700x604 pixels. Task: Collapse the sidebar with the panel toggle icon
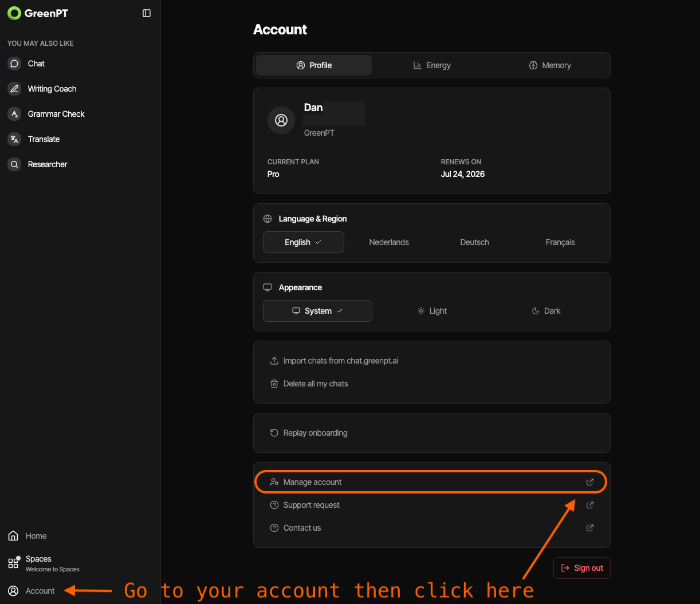(x=147, y=13)
